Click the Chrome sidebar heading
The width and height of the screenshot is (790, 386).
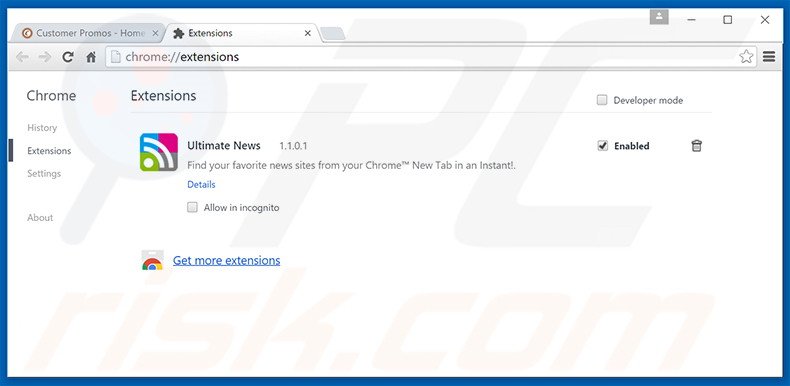51,96
